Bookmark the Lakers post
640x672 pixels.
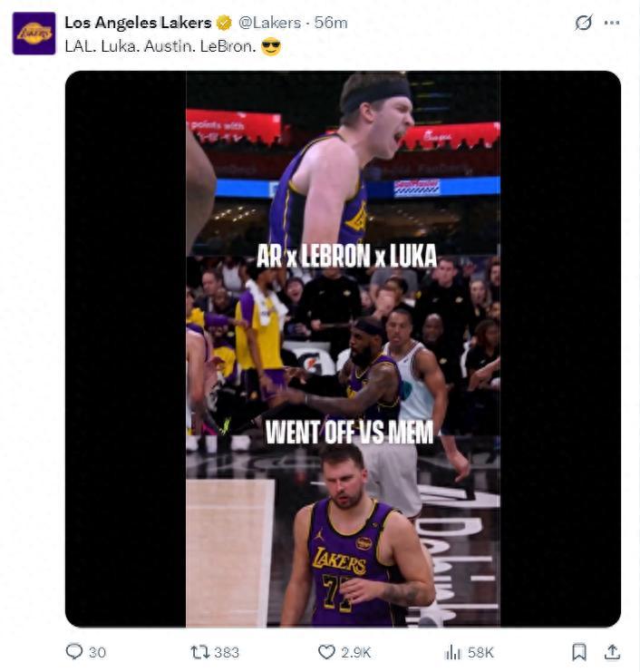tap(579, 651)
